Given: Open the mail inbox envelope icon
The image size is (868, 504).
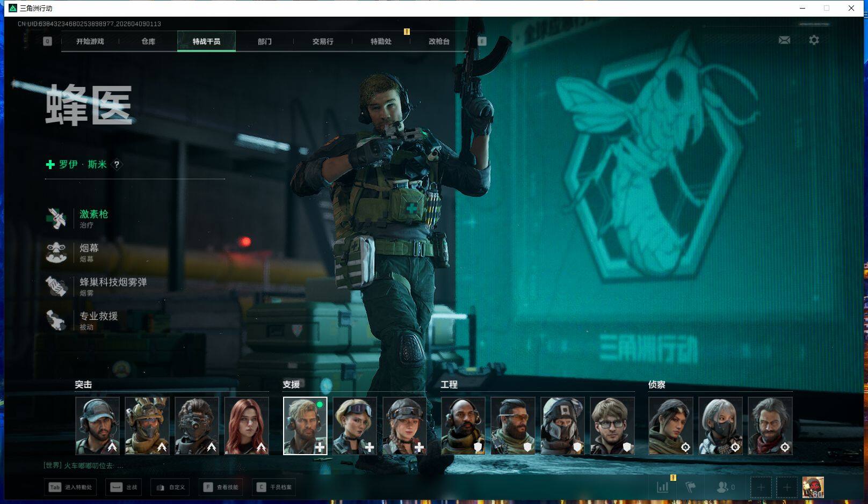Looking at the screenshot, I should 784,40.
